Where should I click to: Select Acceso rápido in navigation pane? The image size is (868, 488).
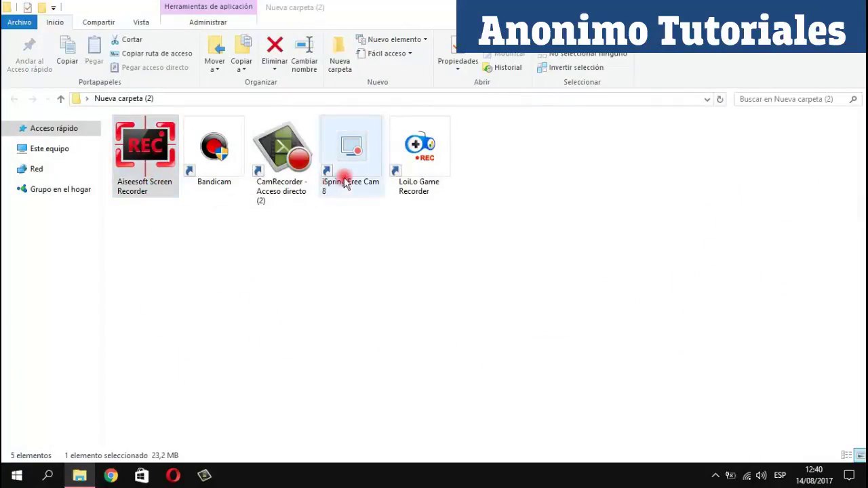[54, 128]
